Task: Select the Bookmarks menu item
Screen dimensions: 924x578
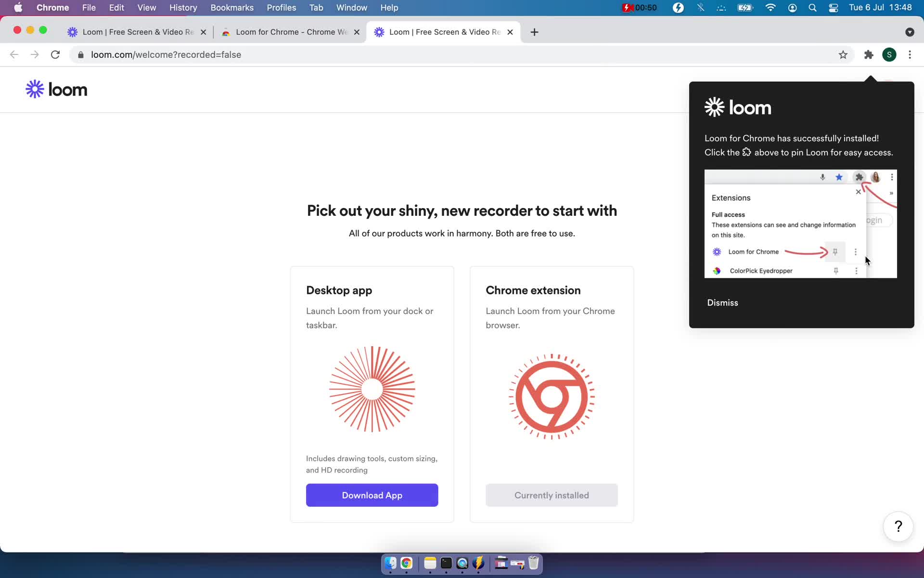Action: pyautogui.click(x=231, y=7)
